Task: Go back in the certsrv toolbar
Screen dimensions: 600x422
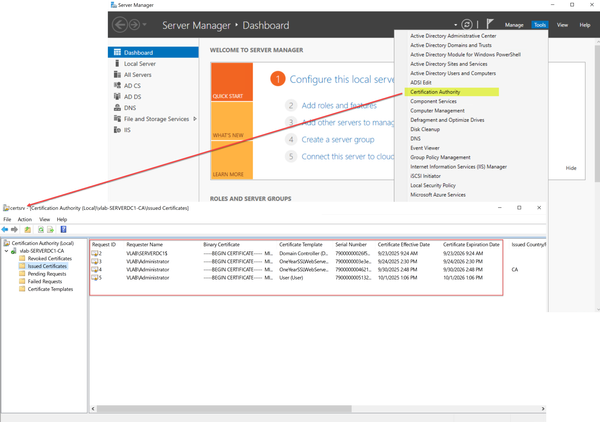Action: point(5,230)
